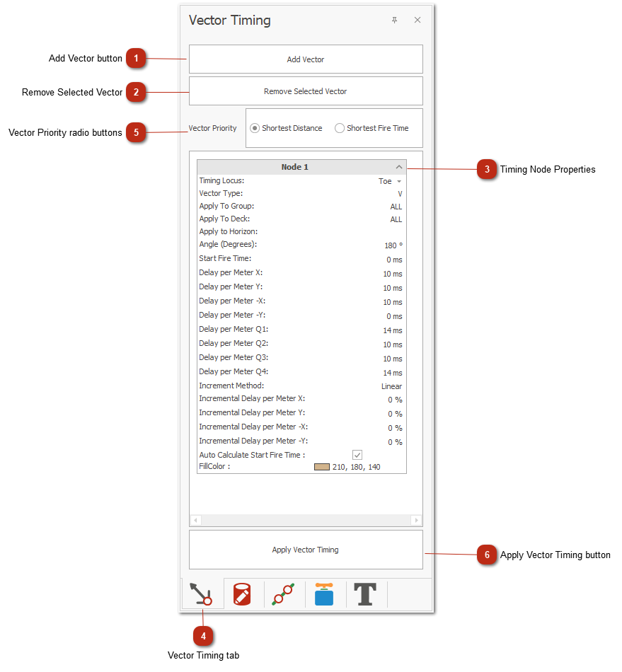The height and width of the screenshot is (672, 622).
Task: Click Remove Selected Vector button
Action: (x=306, y=91)
